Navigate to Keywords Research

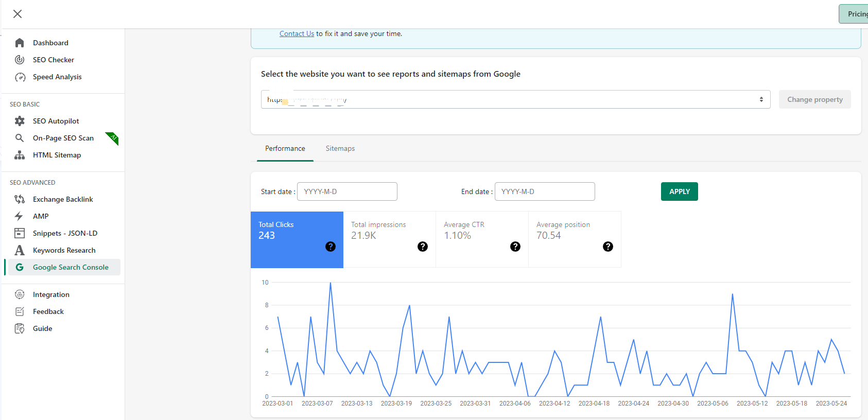pos(64,250)
